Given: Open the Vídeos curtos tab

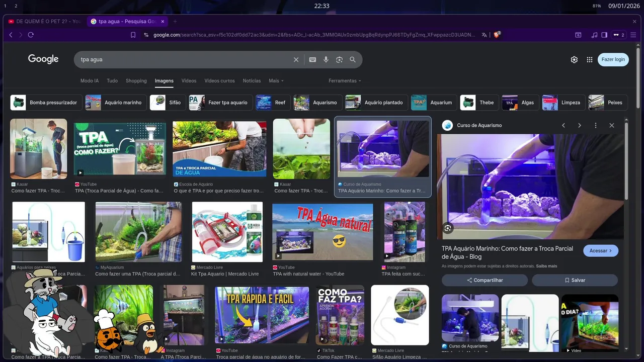Looking at the screenshot, I should [219, 80].
